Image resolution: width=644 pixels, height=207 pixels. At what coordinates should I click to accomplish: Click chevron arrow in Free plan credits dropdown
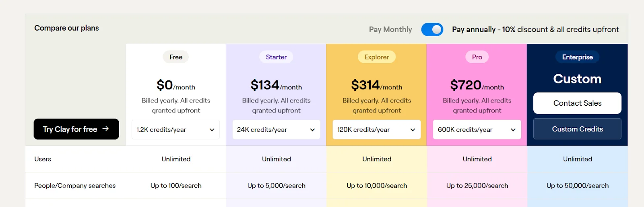tap(212, 130)
